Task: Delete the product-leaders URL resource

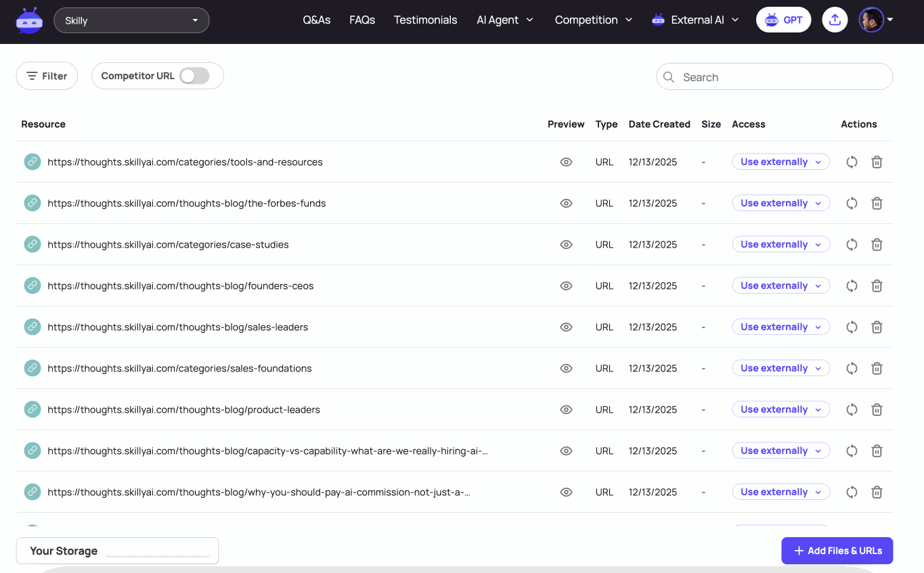Action: pyautogui.click(x=877, y=410)
